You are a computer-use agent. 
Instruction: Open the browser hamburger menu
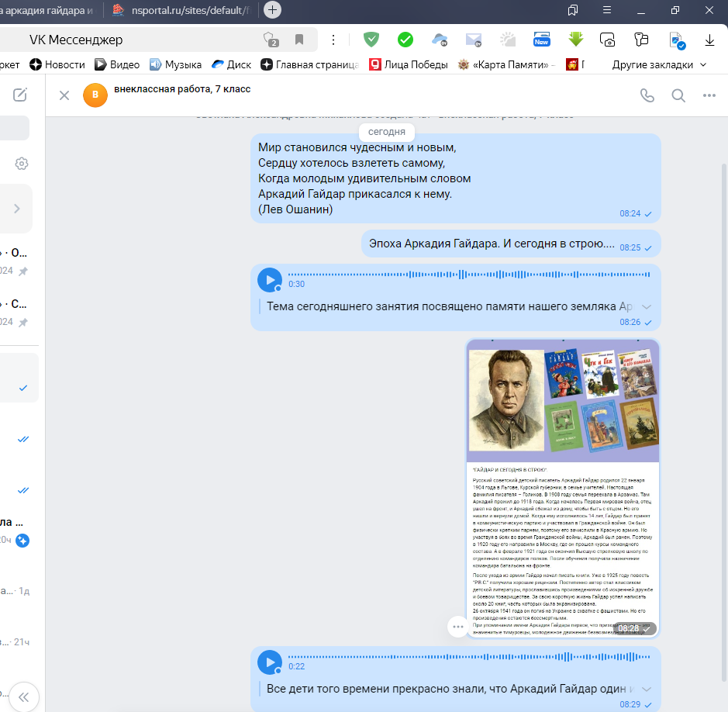607,10
